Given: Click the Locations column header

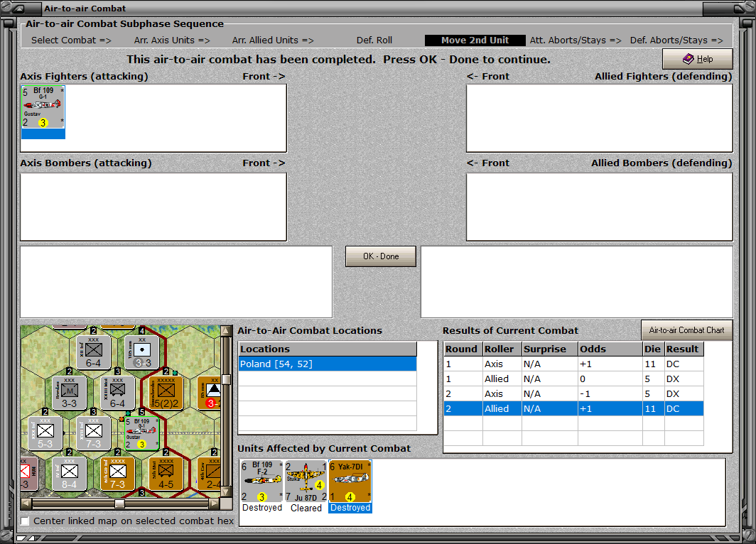Looking at the screenshot, I should [328, 349].
